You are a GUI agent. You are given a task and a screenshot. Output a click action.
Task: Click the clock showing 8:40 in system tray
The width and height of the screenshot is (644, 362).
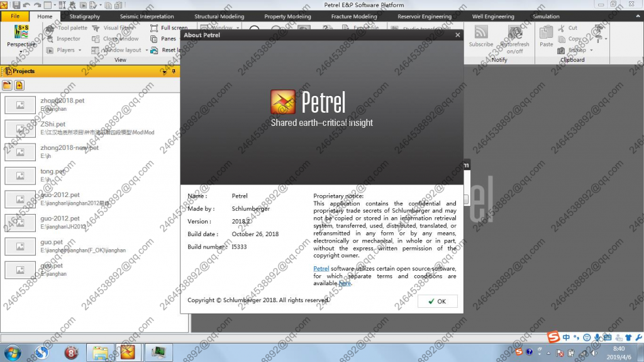(x=619, y=349)
